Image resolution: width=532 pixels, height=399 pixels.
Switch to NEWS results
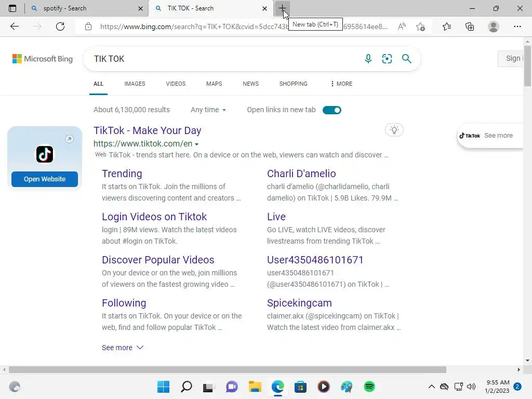[x=251, y=84]
